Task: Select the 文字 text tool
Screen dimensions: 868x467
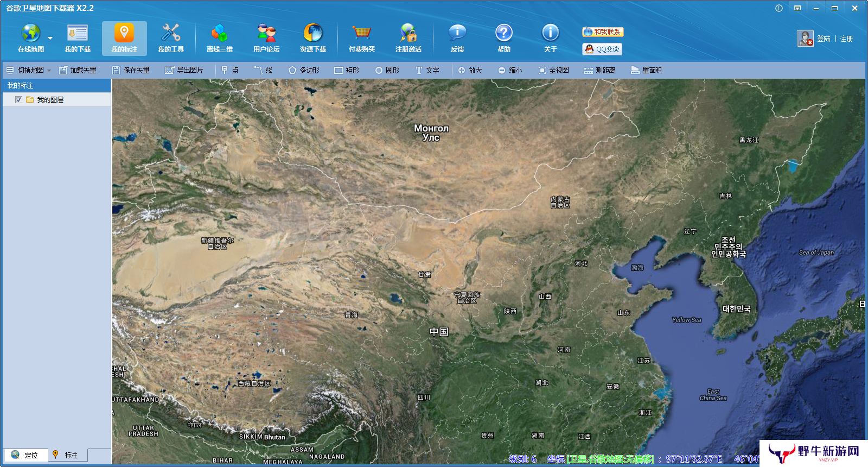Action: 427,70
